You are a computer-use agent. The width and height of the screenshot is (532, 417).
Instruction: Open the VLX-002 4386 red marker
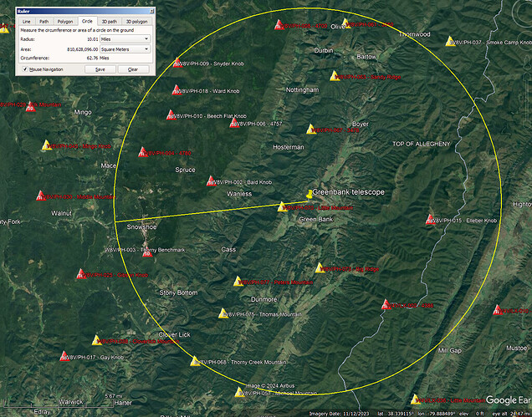point(386,305)
